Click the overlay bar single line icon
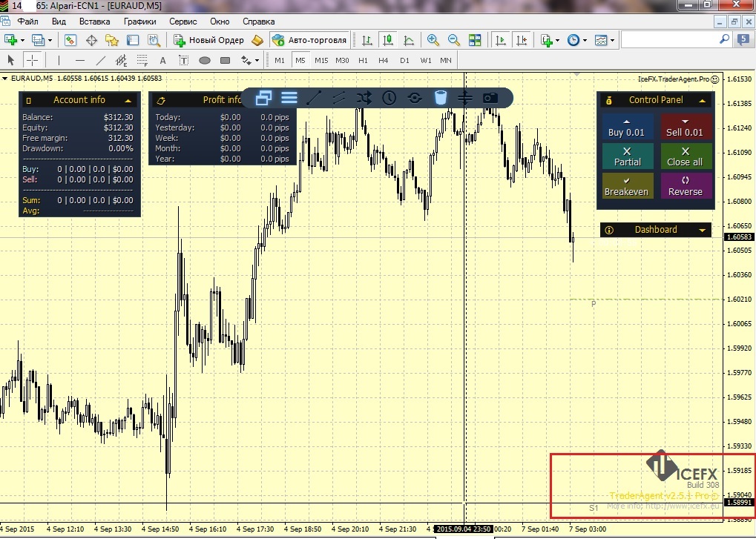 [314, 98]
